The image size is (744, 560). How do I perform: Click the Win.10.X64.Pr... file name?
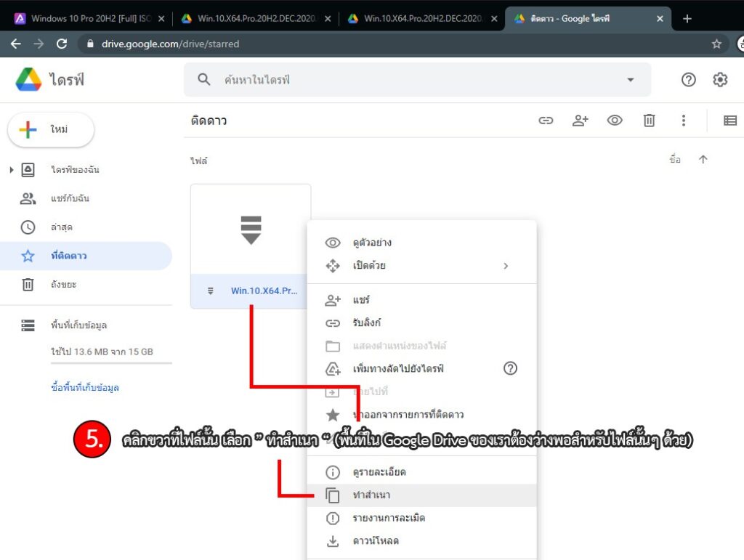click(x=264, y=291)
